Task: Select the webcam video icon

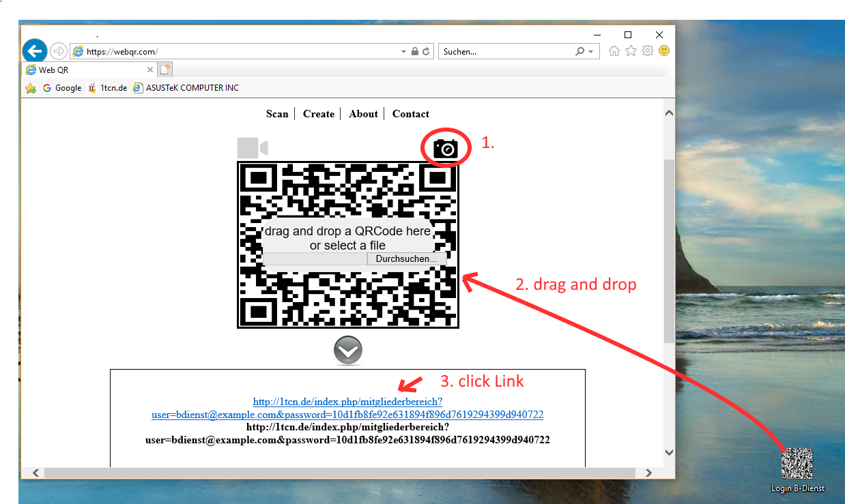Action: pos(252,148)
